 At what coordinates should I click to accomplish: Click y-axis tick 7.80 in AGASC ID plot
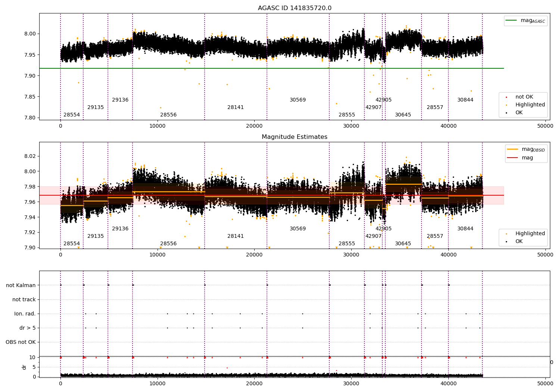click(x=30, y=118)
